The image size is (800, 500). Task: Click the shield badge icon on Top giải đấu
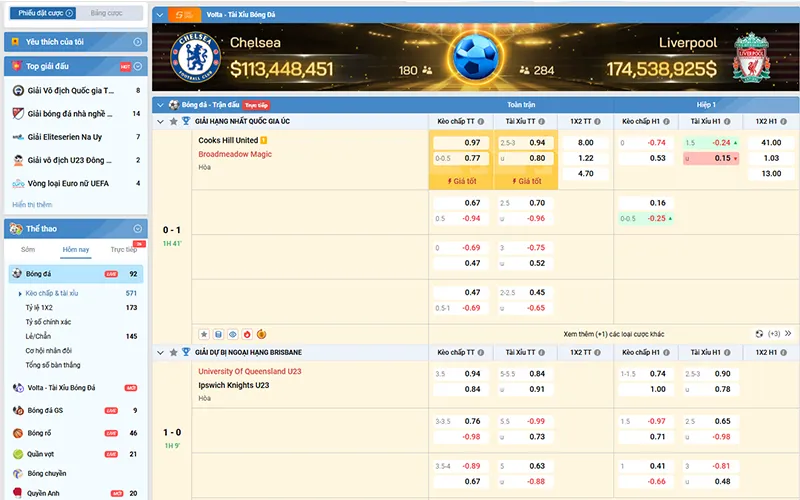click(16, 66)
